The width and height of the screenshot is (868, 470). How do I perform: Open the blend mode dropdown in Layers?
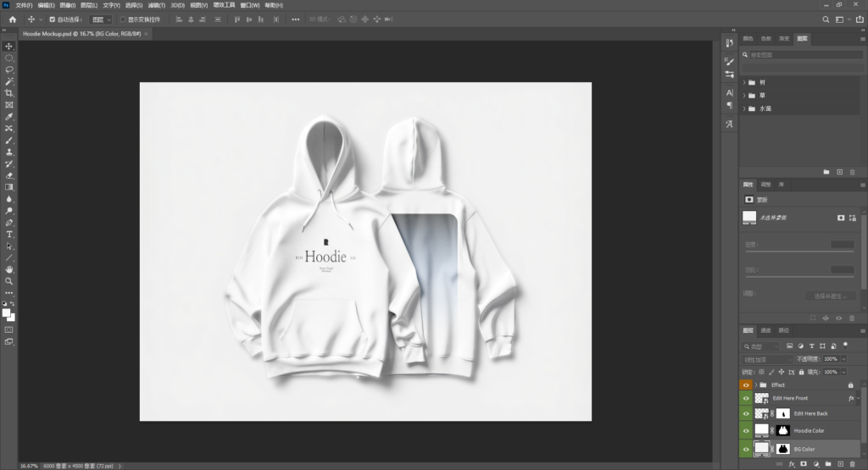(x=766, y=359)
